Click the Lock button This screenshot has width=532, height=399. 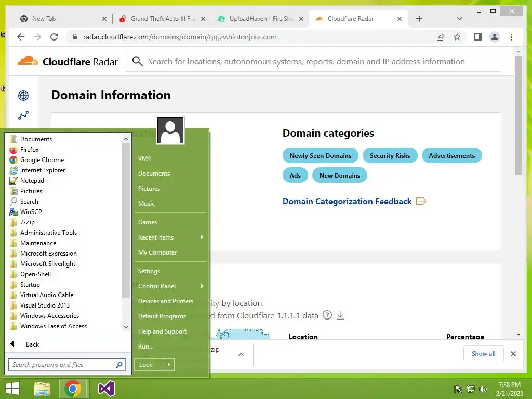(x=149, y=365)
